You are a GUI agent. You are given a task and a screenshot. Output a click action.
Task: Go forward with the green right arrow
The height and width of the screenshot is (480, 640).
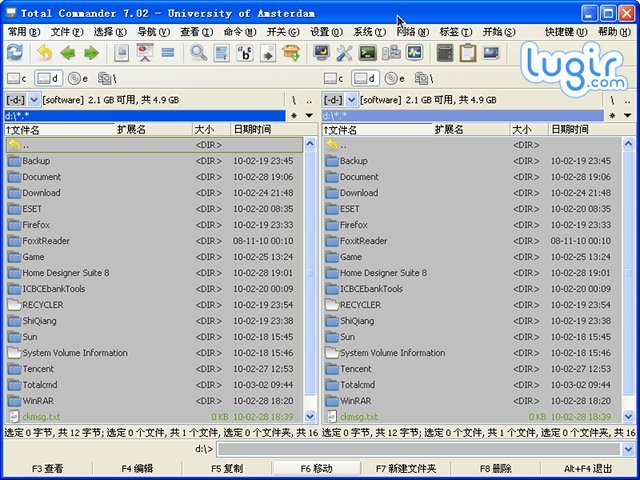click(x=91, y=53)
